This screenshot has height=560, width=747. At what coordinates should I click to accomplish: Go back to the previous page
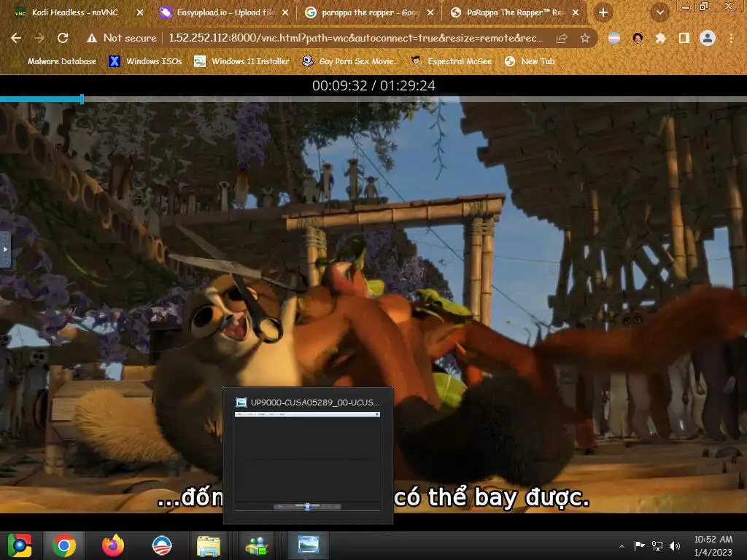click(x=16, y=38)
